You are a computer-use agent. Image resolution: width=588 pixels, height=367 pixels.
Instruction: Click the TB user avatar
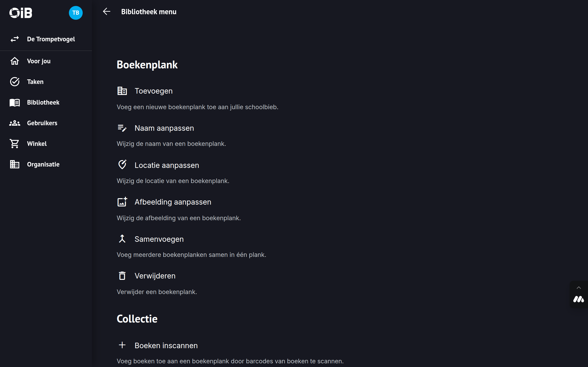click(x=76, y=13)
